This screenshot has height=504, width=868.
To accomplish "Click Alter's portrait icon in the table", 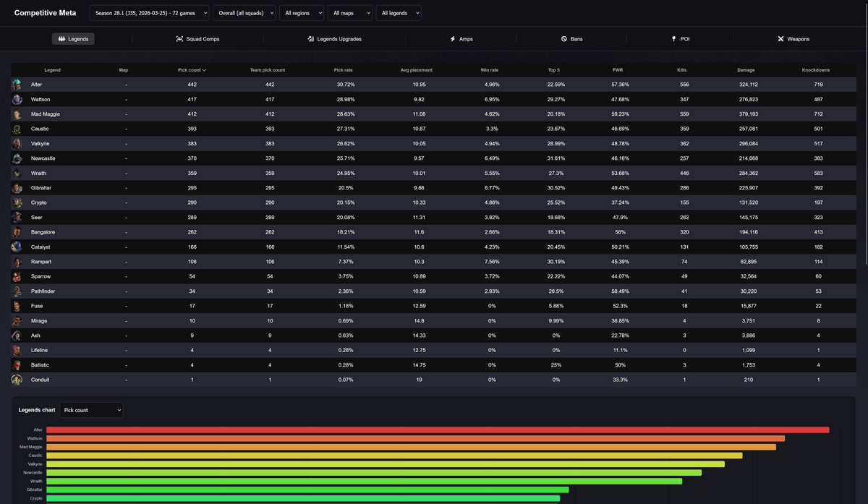I will (17, 85).
